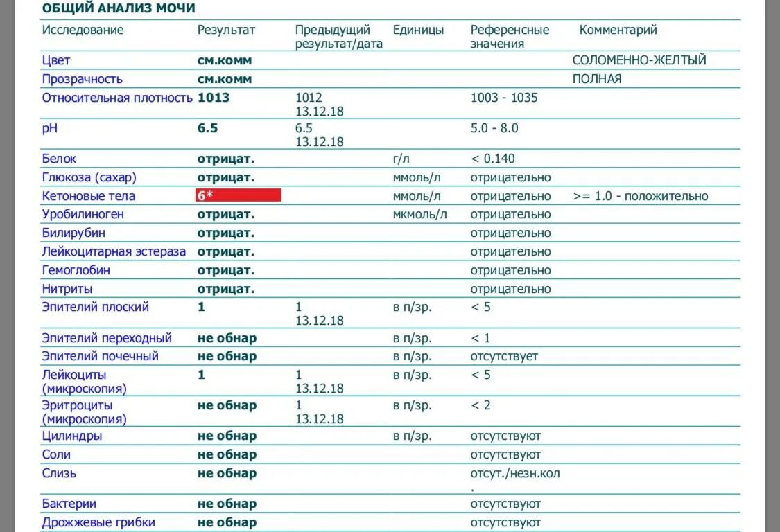Select the 'Прозрачность' row label
This screenshot has height=532, width=780.
[82, 79]
